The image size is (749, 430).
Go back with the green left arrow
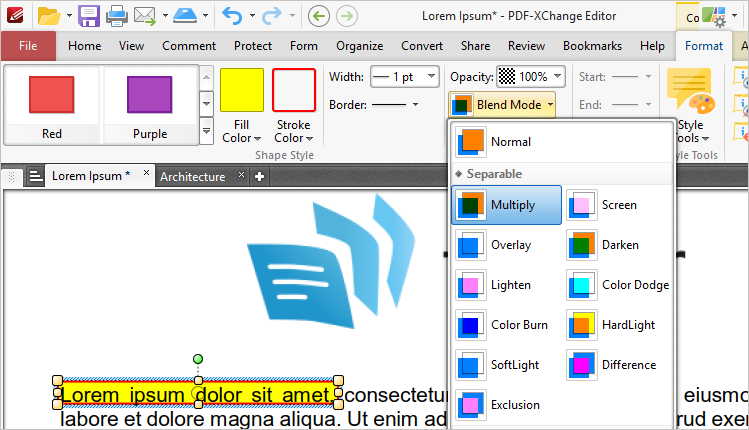click(319, 15)
